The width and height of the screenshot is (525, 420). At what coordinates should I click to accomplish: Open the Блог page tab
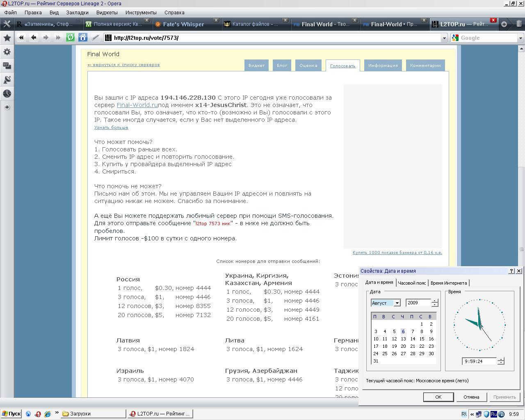pyautogui.click(x=282, y=65)
